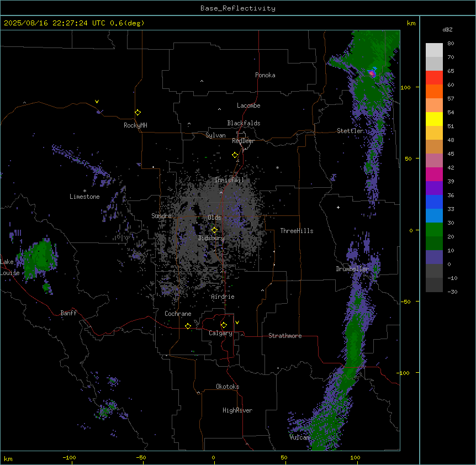Click the Airdrie city label
The height and width of the screenshot is (465, 476).
tap(223, 297)
